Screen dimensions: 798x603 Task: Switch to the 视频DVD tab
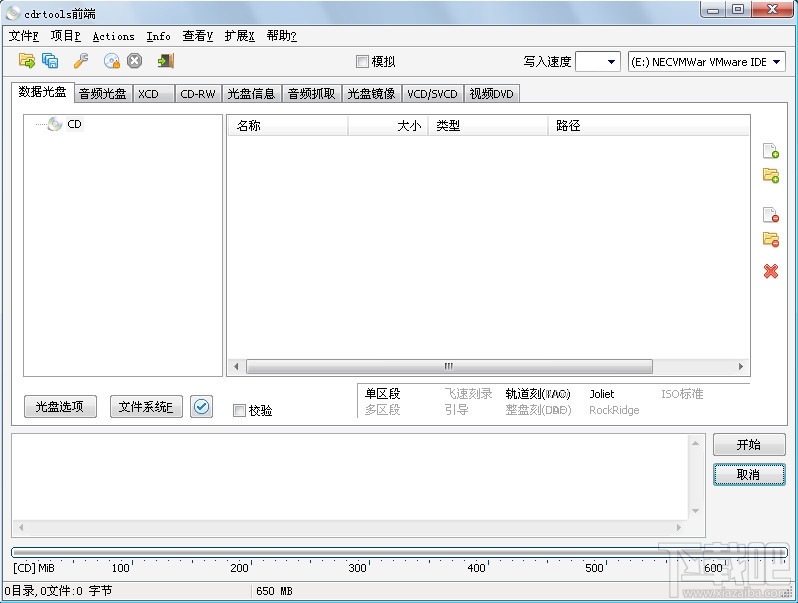(492, 94)
